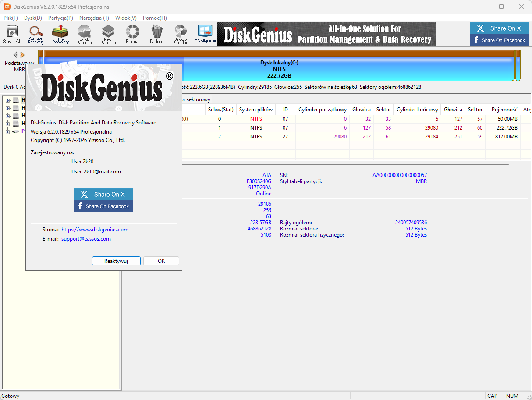Click the ID column header
532x400 pixels.
click(x=285, y=110)
